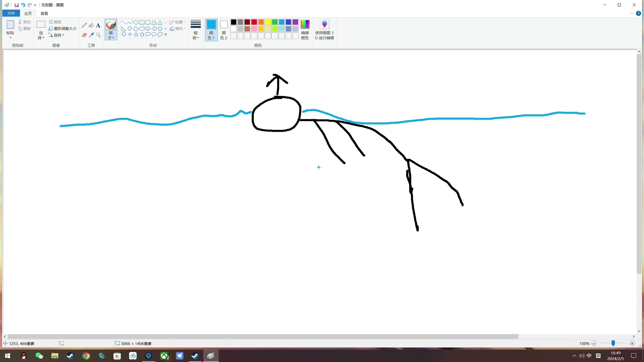644x362 pixels.
Task: Click the Resize button
Action: point(63,28)
